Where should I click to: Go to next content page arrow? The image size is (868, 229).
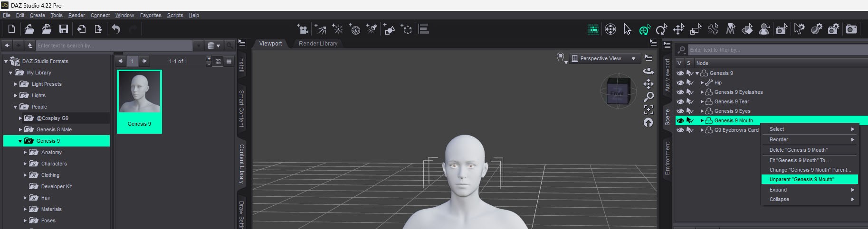(144, 61)
